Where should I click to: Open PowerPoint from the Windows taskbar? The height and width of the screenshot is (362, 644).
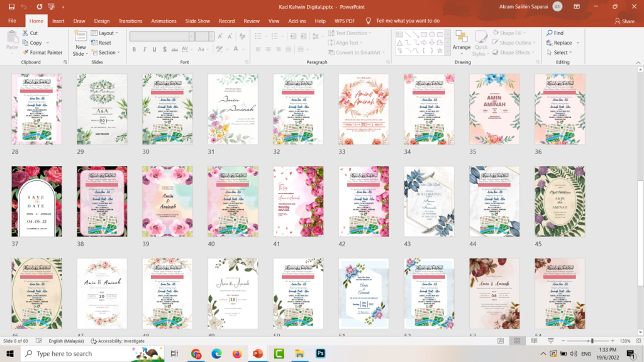pos(258,353)
